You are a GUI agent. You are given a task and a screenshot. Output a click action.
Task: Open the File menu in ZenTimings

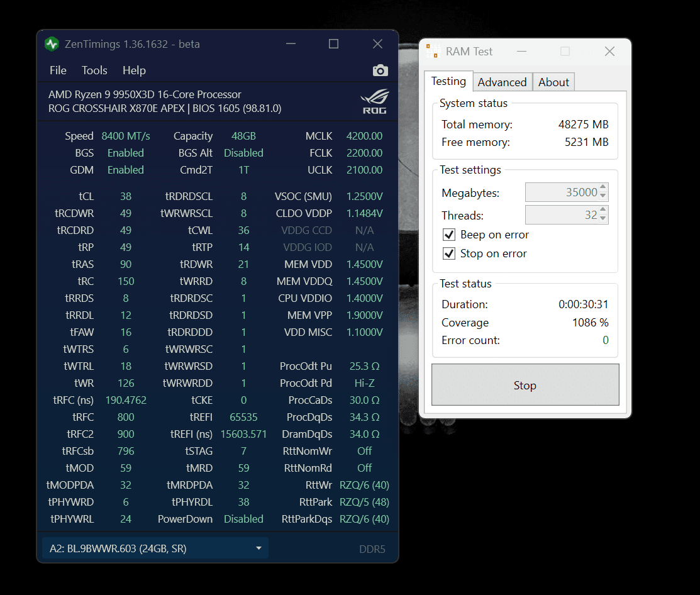[x=58, y=70]
